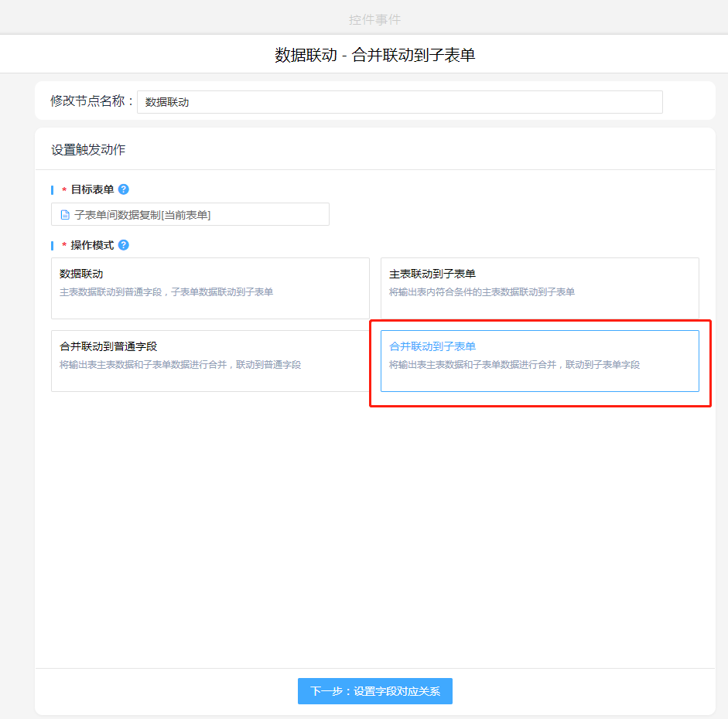
Task: Click 下一步：设置字段对应关系 button
Action: tap(374, 691)
